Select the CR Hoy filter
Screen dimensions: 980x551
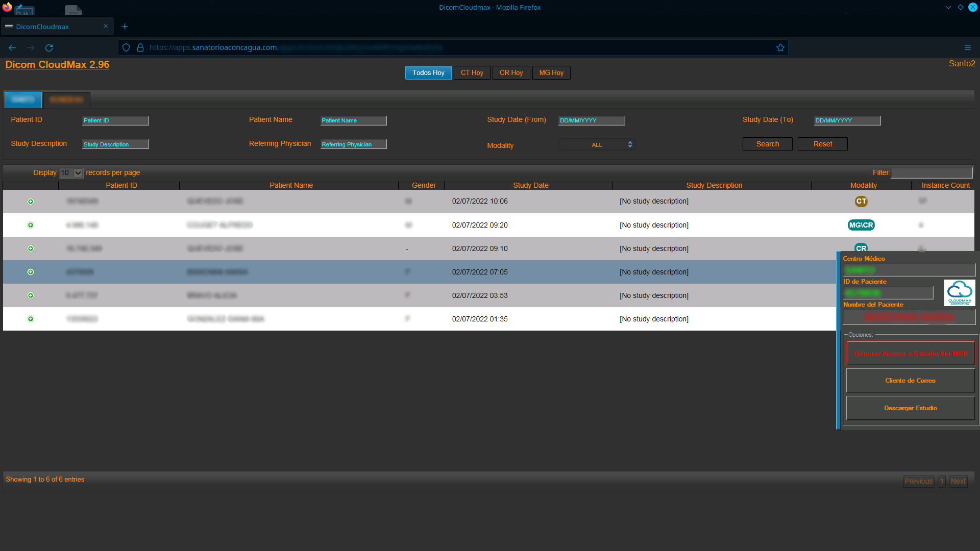coord(511,73)
